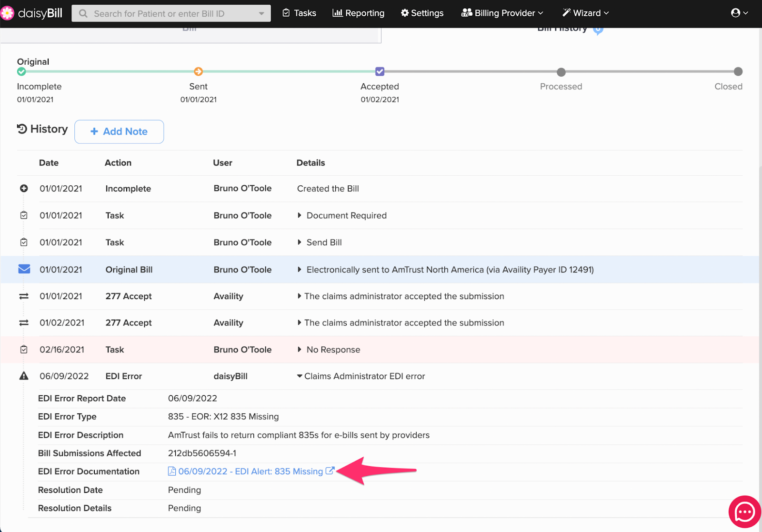Click the orange Sent status marker
The height and width of the screenshot is (532, 762).
click(198, 71)
